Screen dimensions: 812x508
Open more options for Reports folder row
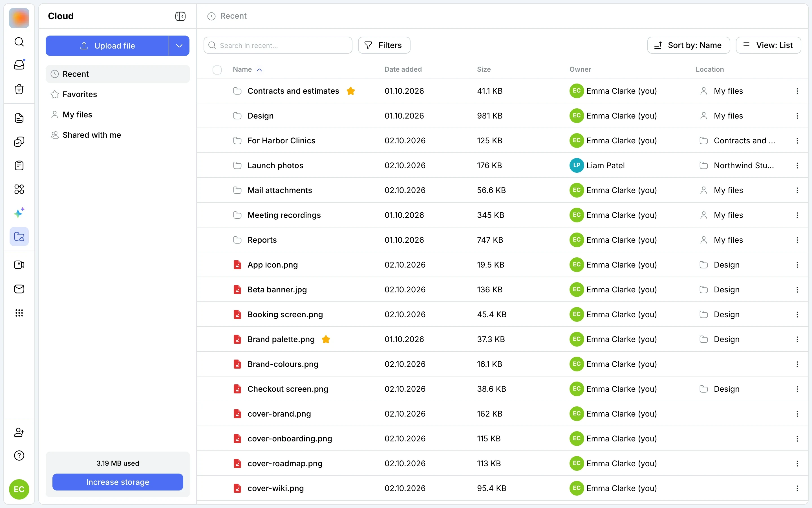coord(797,240)
